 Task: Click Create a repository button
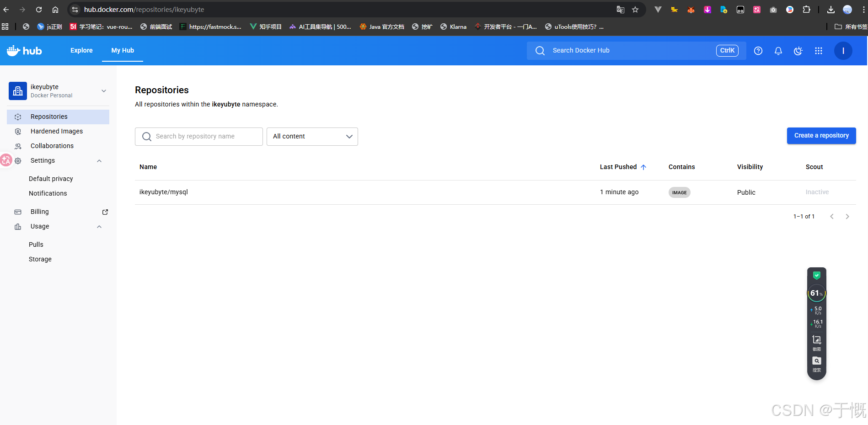(x=821, y=136)
